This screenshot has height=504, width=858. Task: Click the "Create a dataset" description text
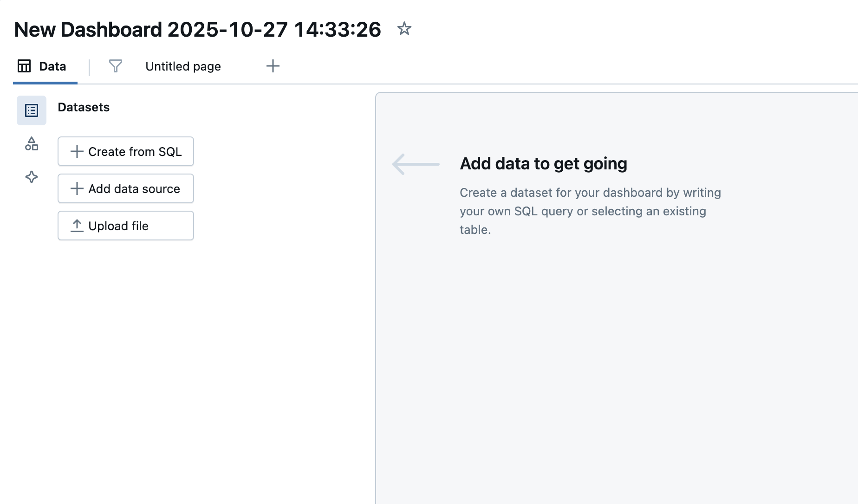coord(590,211)
